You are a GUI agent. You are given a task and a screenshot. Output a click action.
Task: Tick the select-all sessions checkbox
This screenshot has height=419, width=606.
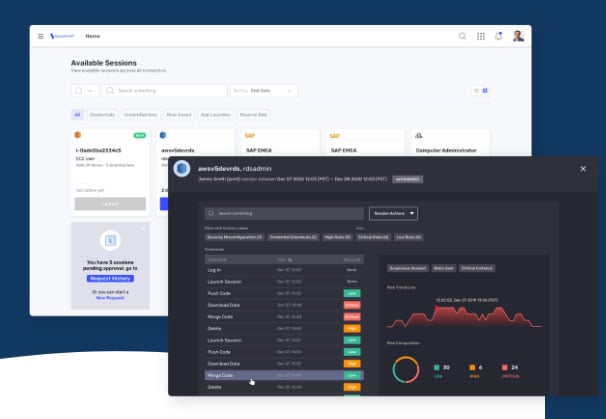(79, 90)
